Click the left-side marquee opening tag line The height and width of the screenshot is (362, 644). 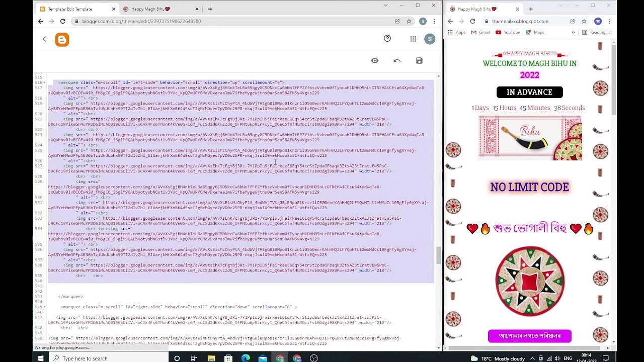click(x=171, y=82)
